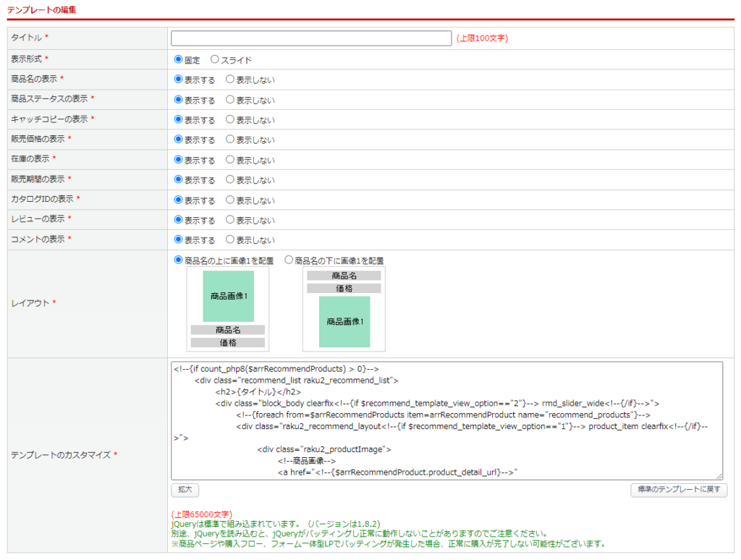Viewport: 741px width, 560px height.
Task: Select 表示する for コメントの表示
Action: tap(179, 239)
